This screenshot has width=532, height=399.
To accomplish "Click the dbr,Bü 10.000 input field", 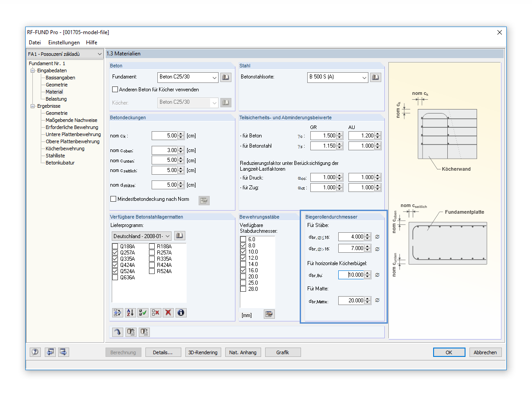I will point(351,275).
